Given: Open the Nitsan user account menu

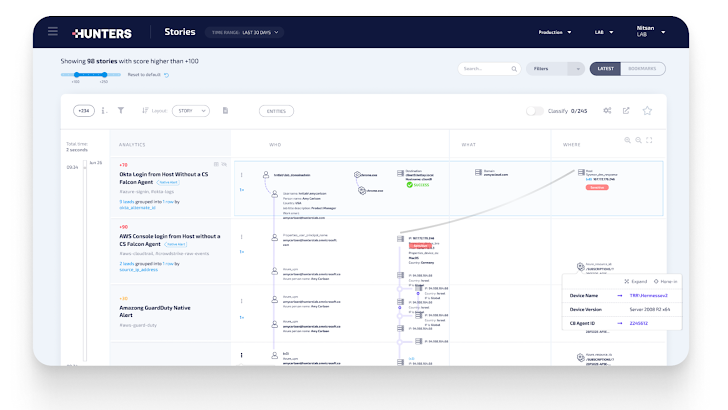Looking at the screenshot, I should point(650,32).
